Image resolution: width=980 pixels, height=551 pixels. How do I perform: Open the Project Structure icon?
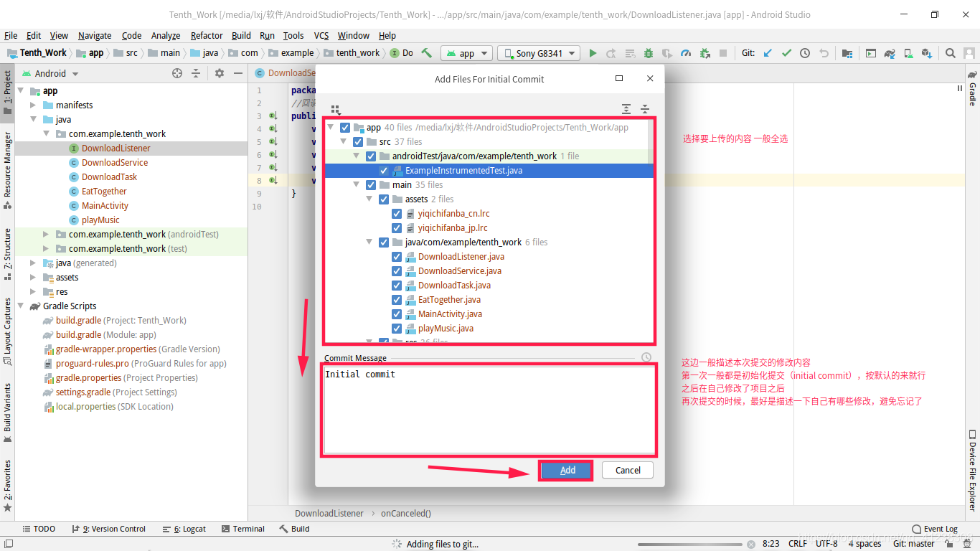point(847,53)
